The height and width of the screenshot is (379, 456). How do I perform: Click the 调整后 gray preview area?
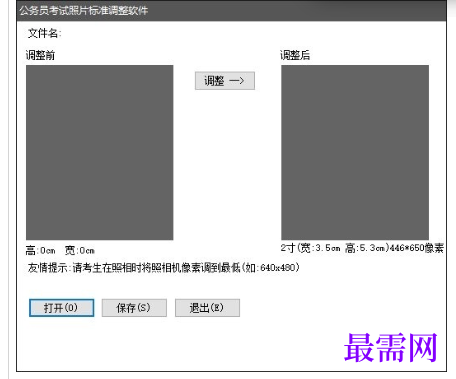click(355, 152)
